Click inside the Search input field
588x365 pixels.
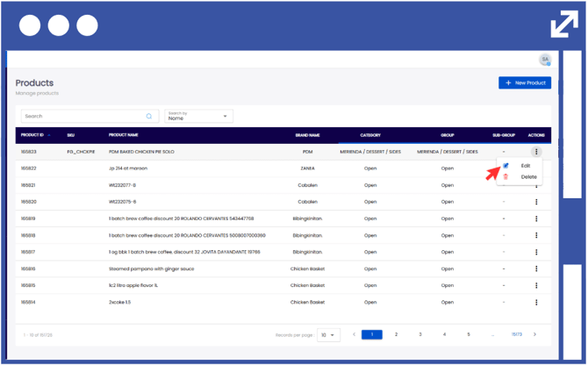(83, 116)
